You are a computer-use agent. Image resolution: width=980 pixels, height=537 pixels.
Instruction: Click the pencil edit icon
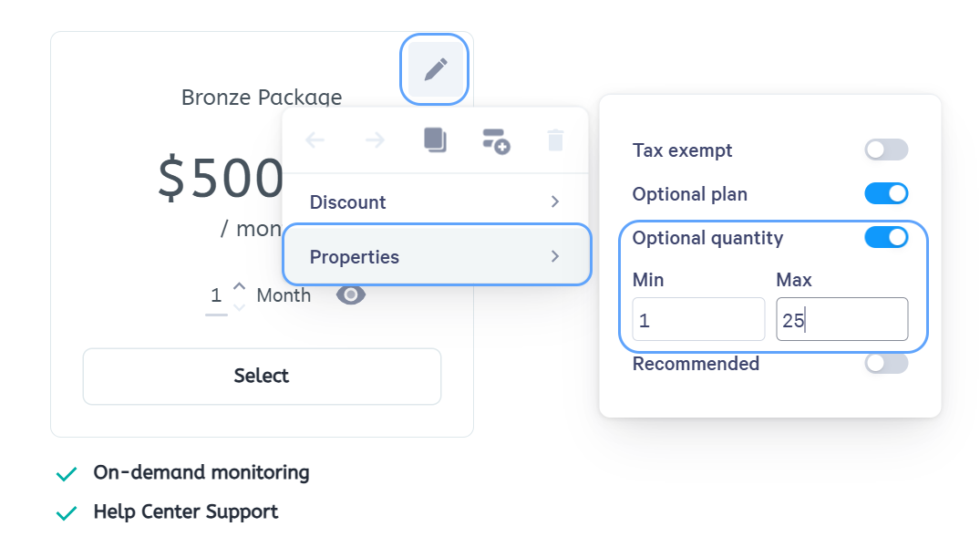coord(435,69)
